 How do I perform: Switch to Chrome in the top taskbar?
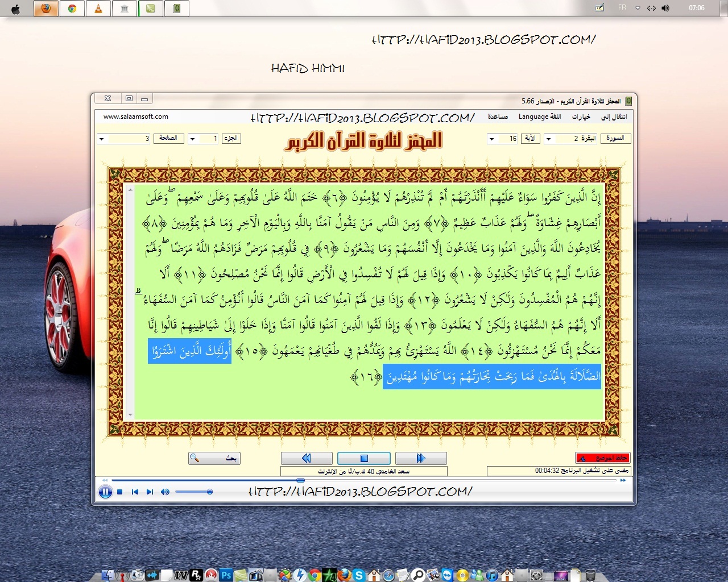pos(72,9)
